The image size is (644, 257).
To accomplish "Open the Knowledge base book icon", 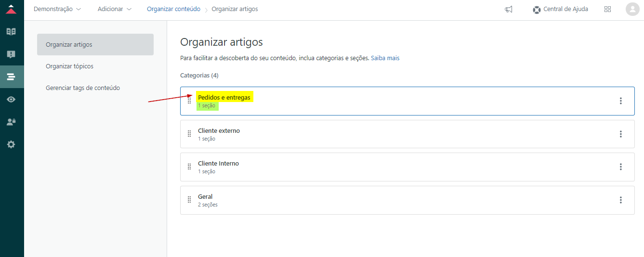I will [11, 32].
